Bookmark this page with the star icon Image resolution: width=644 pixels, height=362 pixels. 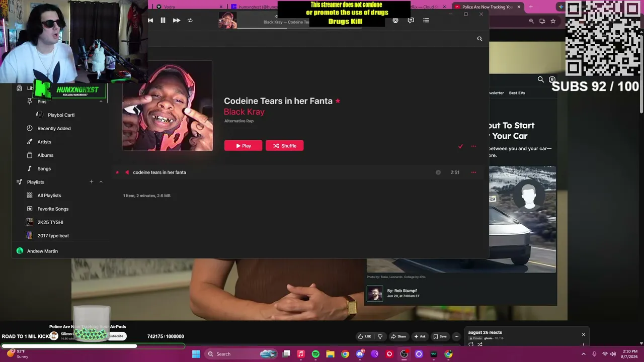point(553,21)
